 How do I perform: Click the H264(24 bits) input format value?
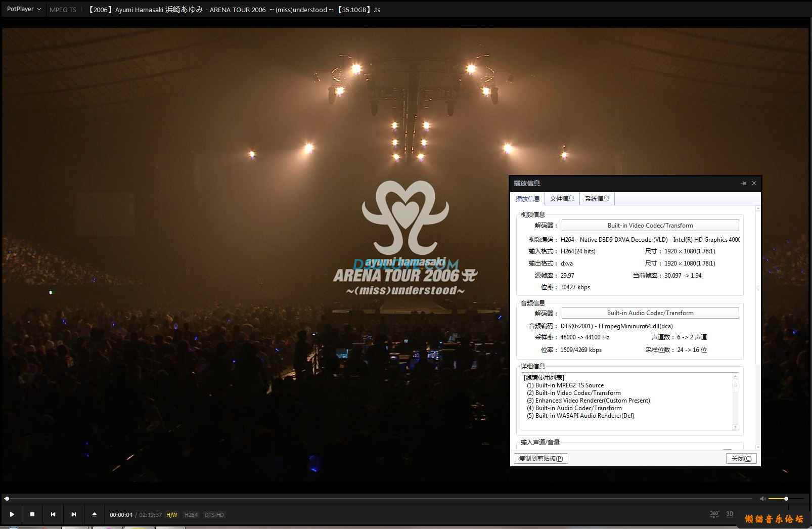pyautogui.click(x=578, y=251)
